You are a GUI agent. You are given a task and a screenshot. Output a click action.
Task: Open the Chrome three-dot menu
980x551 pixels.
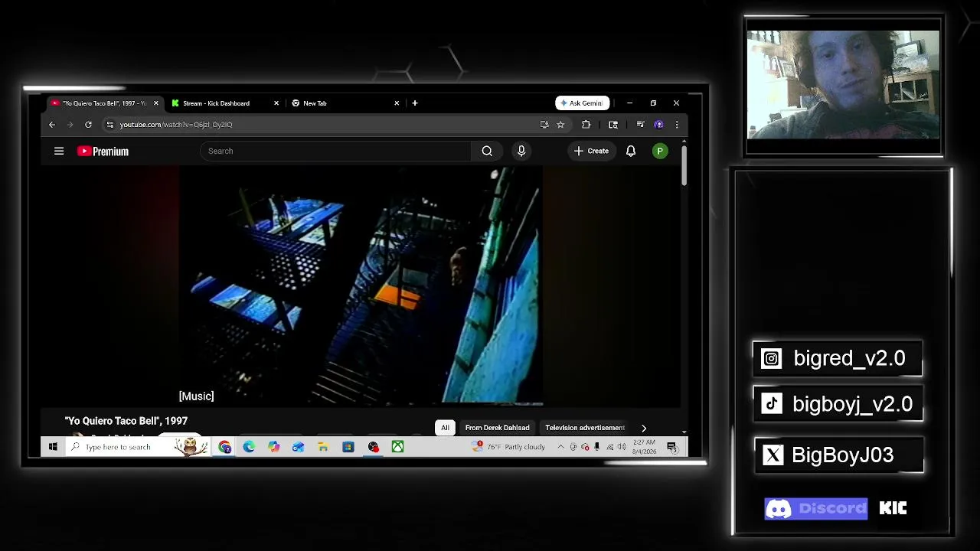coord(676,125)
